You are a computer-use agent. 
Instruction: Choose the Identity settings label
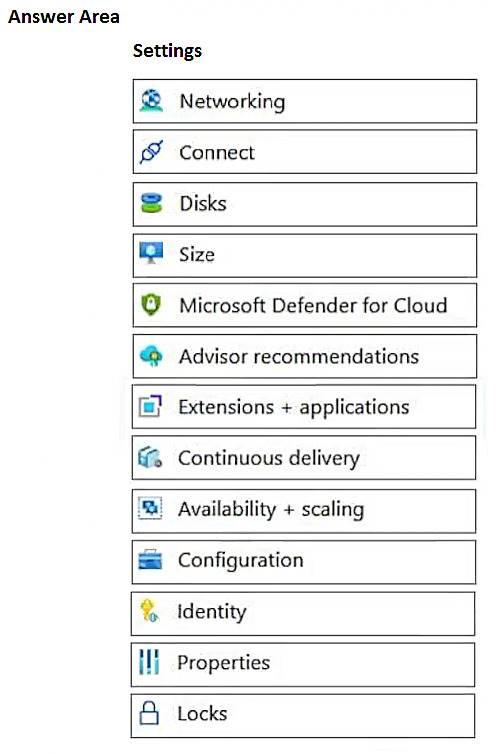point(212,612)
